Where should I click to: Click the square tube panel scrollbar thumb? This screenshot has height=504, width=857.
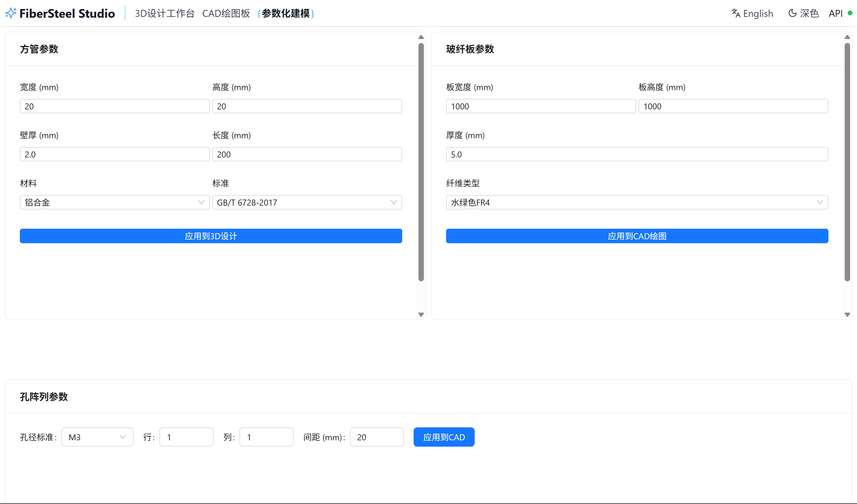pos(421,162)
